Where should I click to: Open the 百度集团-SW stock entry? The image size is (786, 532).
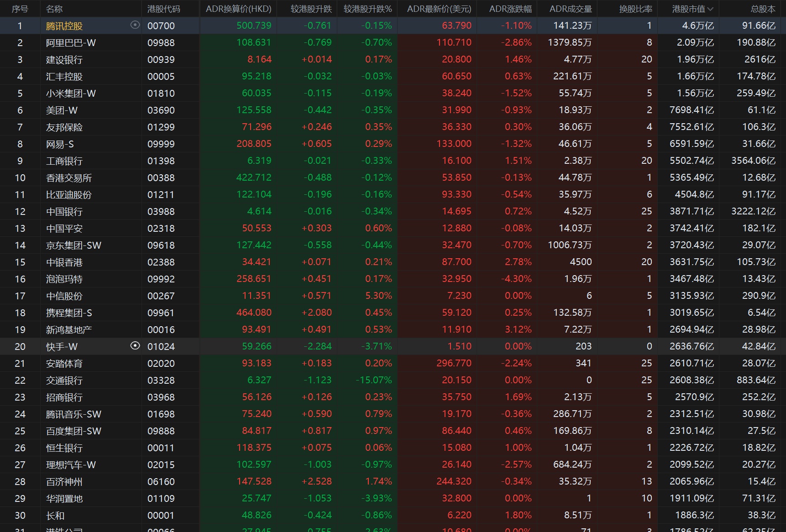73,431
